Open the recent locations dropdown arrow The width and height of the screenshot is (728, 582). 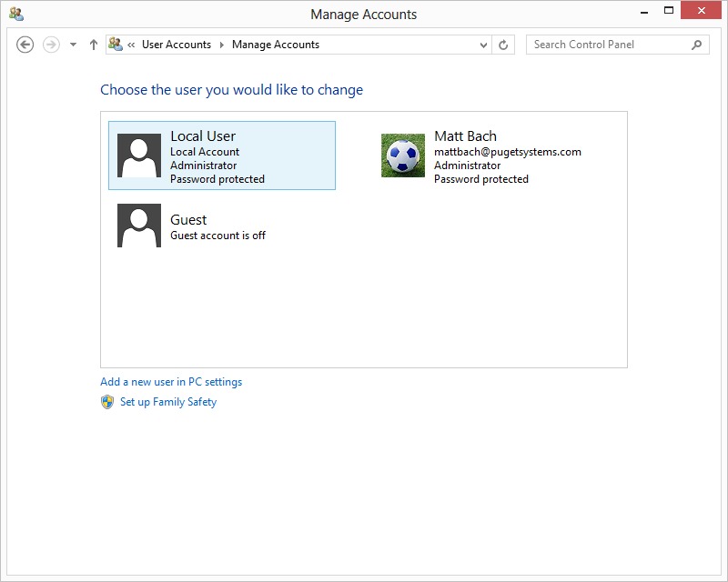tap(73, 45)
